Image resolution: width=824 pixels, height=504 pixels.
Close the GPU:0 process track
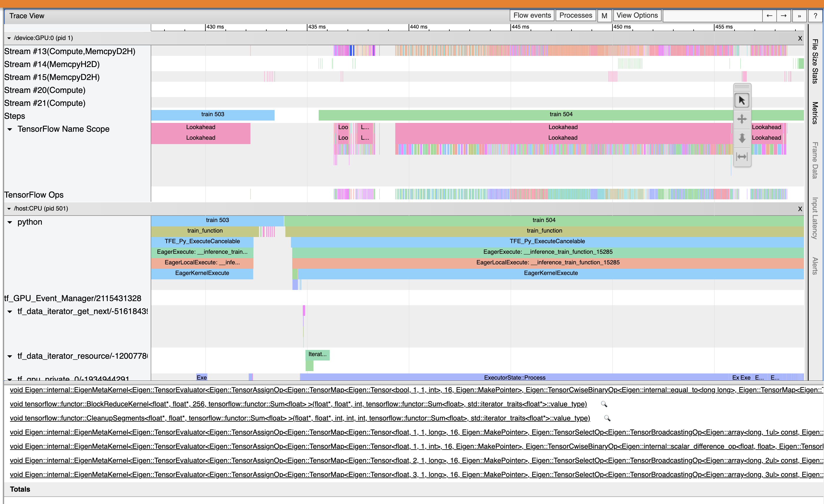[x=800, y=39]
